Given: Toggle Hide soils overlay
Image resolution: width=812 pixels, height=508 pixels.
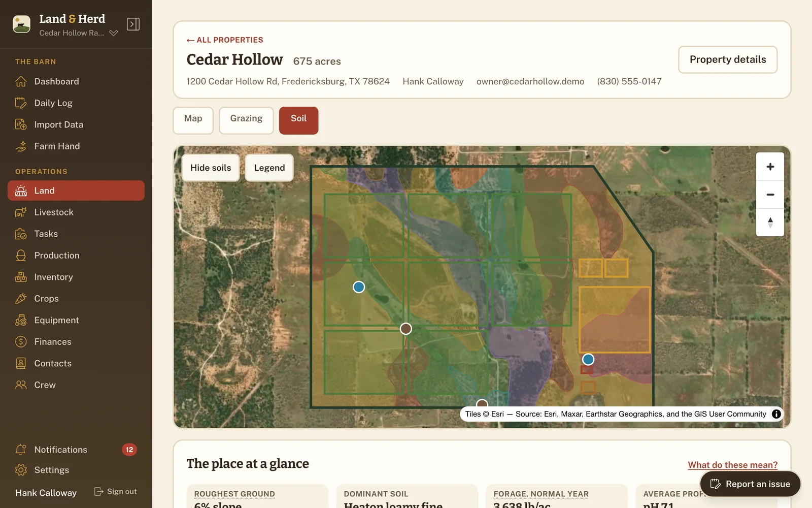Looking at the screenshot, I should pos(211,168).
